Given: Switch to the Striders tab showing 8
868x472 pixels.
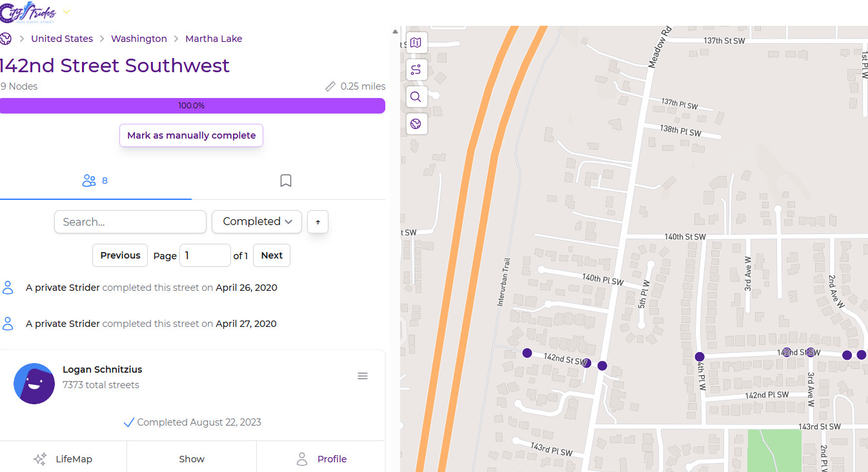Looking at the screenshot, I should [x=96, y=181].
